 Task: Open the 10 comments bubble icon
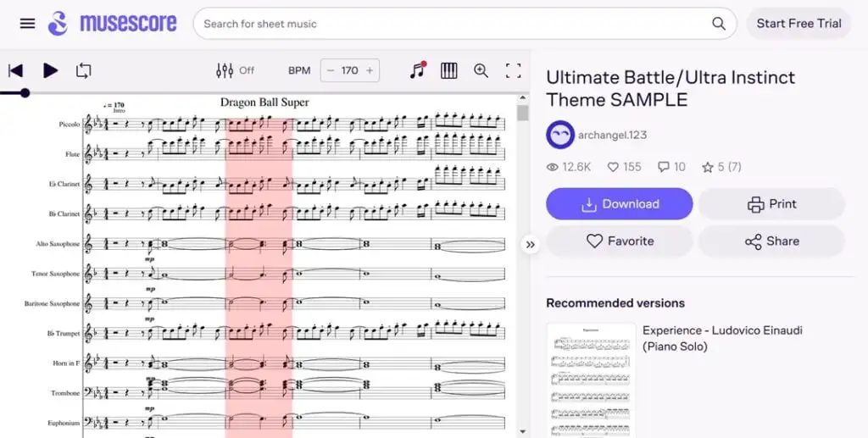pos(663,167)
